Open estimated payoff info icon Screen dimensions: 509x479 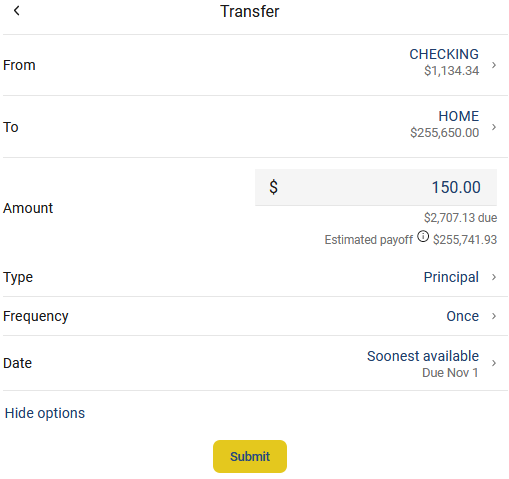(x=423, y=236)
